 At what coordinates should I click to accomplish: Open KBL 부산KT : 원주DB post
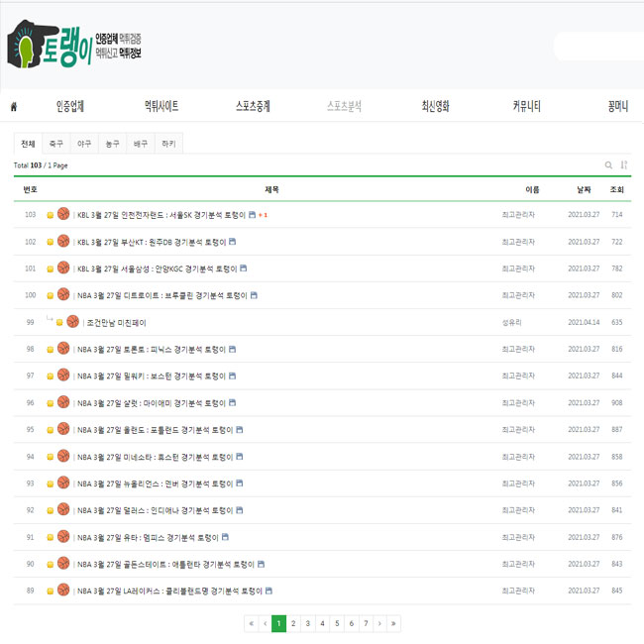coord(152,242)
